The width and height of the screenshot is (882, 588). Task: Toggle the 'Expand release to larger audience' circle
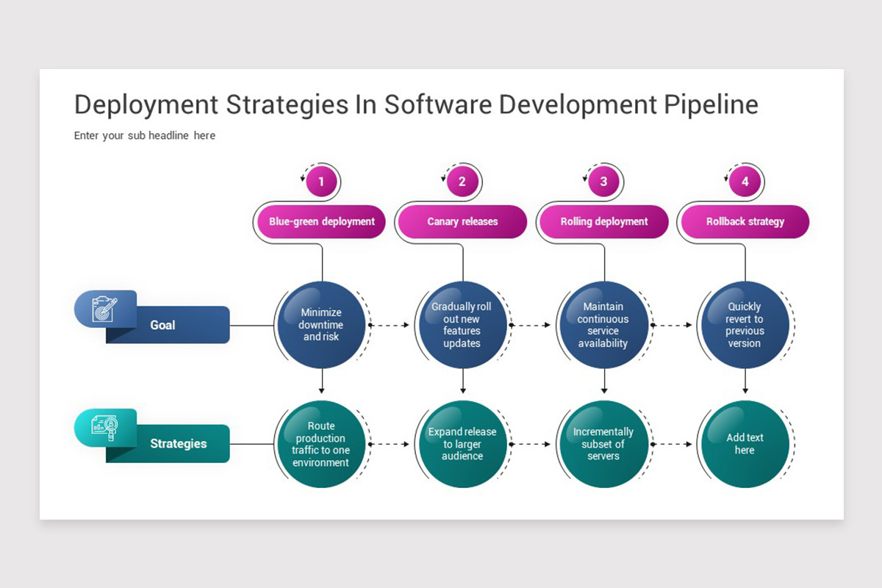pyautogui.click(x=462, y=444)
